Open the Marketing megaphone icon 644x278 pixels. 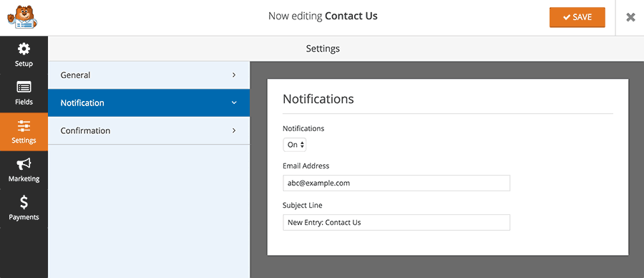pos(24,164)
